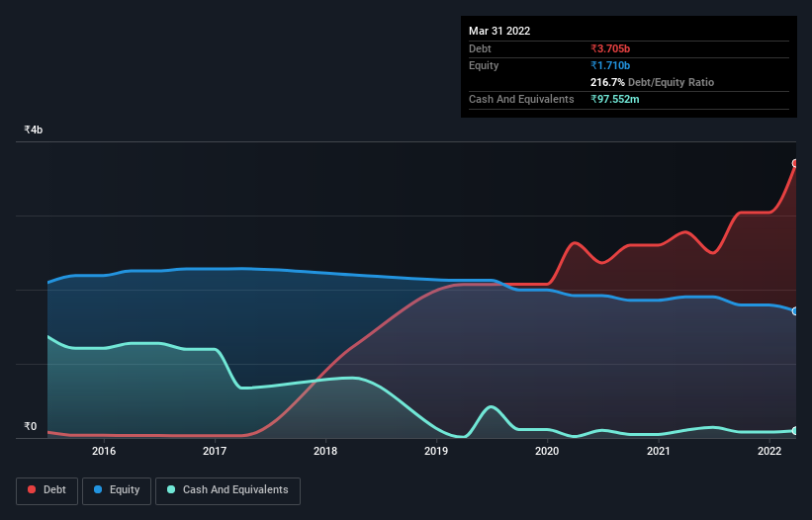Click the ₹4b y-axis label
The width and height of the screenshot is (812, 520).
(x=34, y=130)
